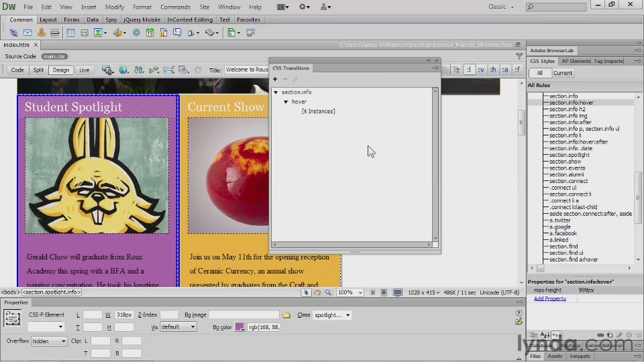Click the main.css related file button
Screen dimensions: 644x362
coord(54,56)
